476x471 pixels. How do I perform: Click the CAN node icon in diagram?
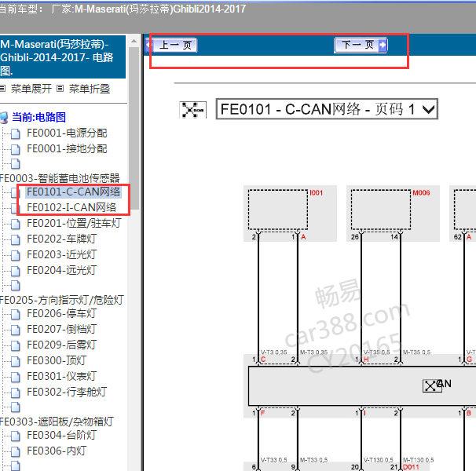[432, 386]
